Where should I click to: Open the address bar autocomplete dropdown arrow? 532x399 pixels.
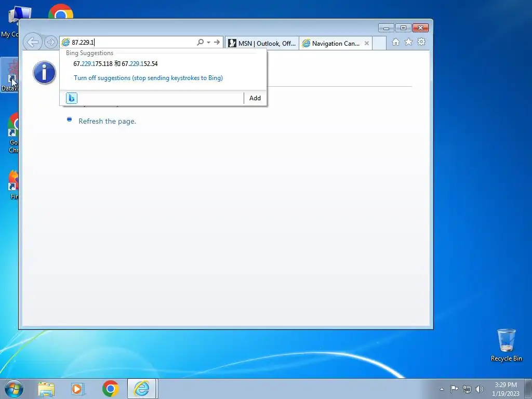209,43
